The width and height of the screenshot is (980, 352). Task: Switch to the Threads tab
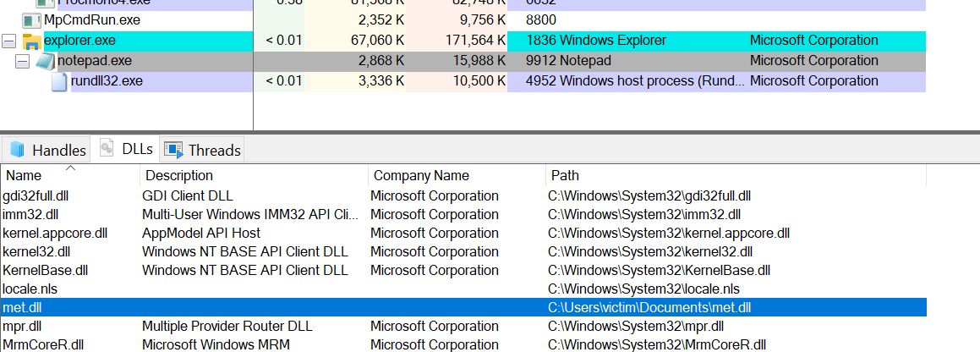point(203,151)
